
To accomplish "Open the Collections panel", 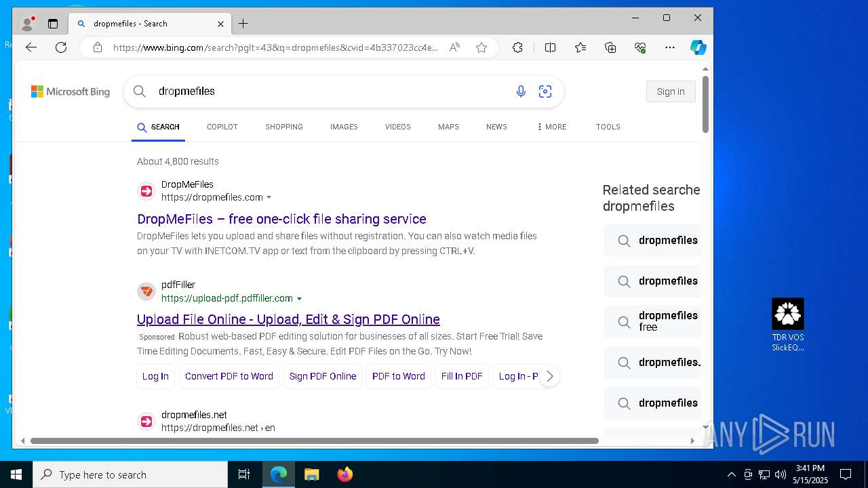I will [610, 47].
